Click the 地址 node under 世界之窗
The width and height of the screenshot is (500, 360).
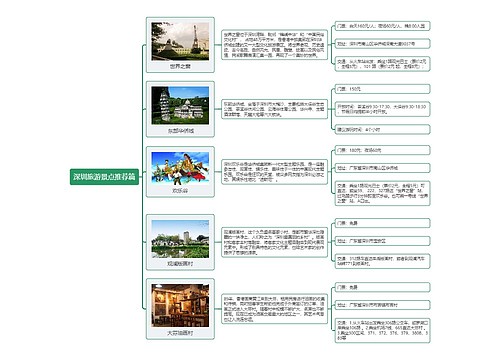(382, 44)
